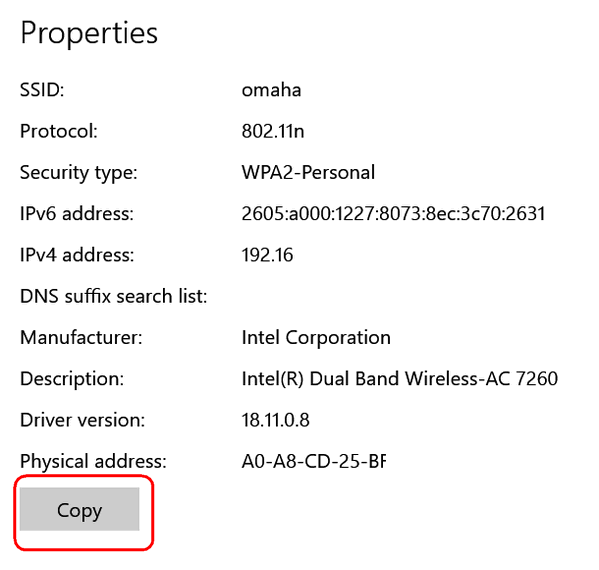Image resolution: width=599 pixels, height=570 pixels.
Task: Click the Copy button
Action: (79, 509)
